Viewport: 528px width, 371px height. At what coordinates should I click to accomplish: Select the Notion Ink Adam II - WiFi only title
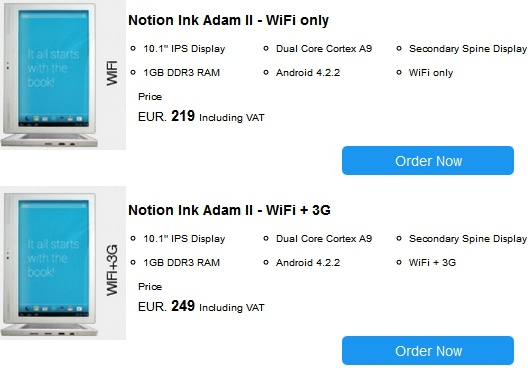pos(228,20)
